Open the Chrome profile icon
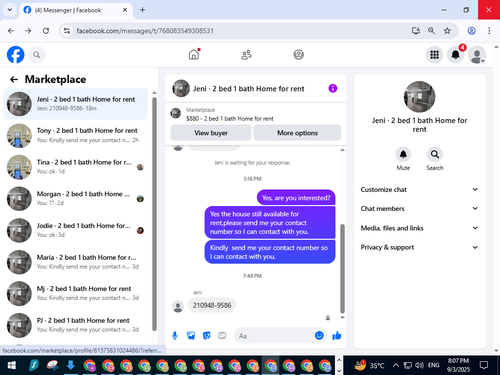500x375 pixels. (471, 31)
